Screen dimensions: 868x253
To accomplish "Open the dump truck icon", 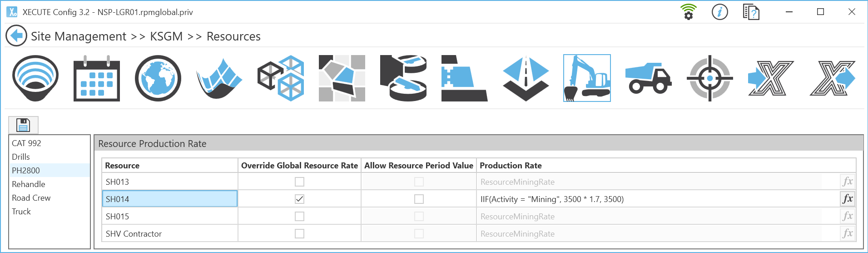I will coord(648,78).
